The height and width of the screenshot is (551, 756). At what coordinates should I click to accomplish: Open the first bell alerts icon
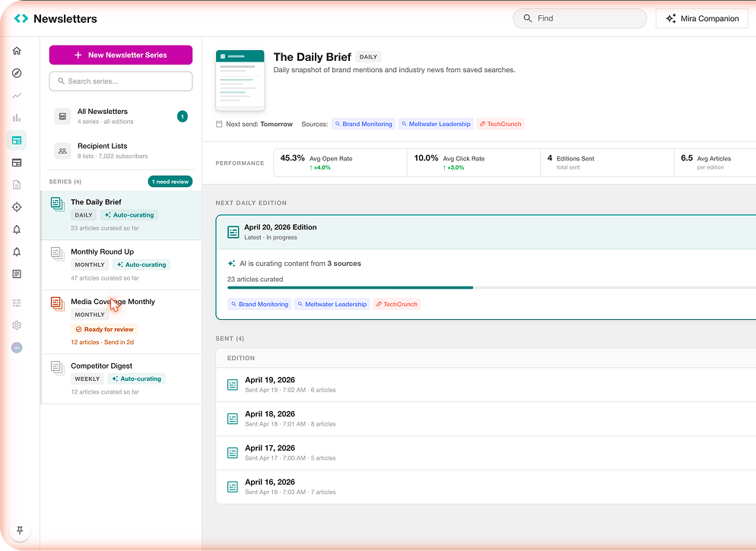(17, 230)
